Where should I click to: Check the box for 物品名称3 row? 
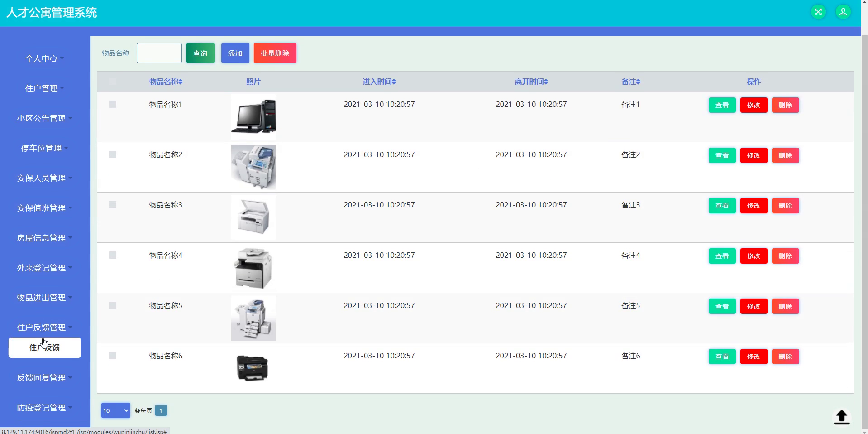[x=113, y=205]
